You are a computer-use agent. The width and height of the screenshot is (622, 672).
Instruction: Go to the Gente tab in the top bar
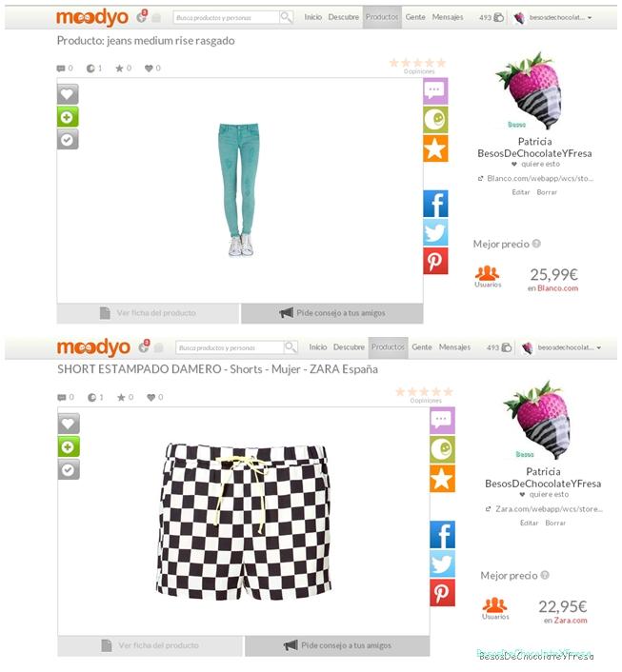pyautogui.click(x=415, y=17)
